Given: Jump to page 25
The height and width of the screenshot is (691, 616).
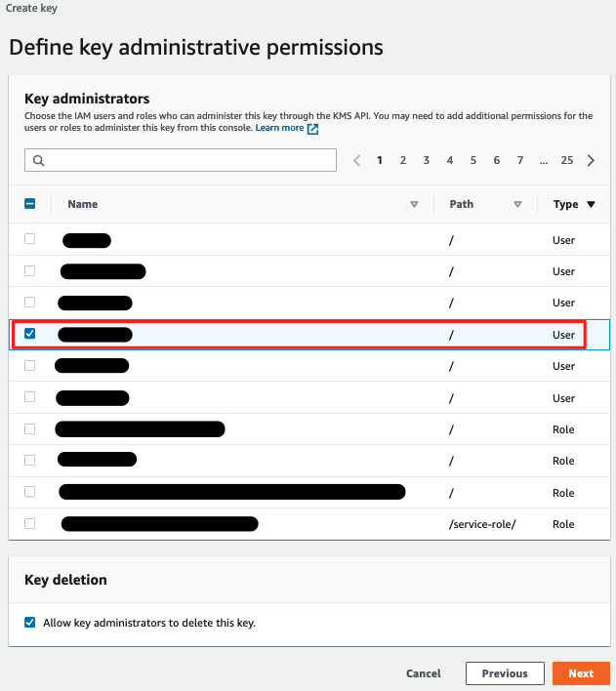Looking at the screenshot, I should pyautogui.click(x=566, y=160).
